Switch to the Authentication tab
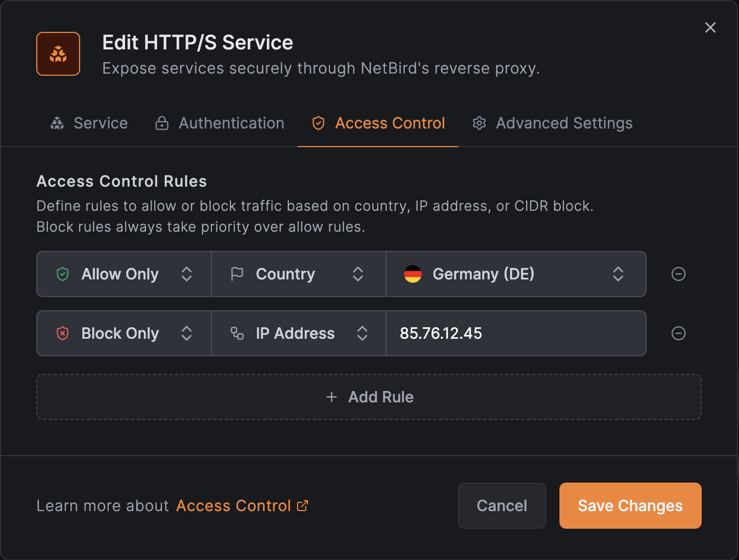The image size is (739, 560). click(220, 124)
